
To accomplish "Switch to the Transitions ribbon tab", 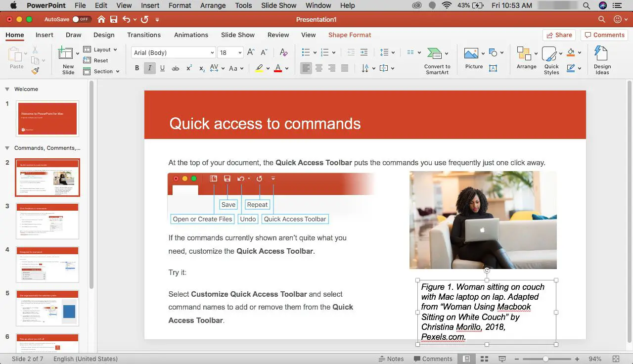I will click(144, 35).
